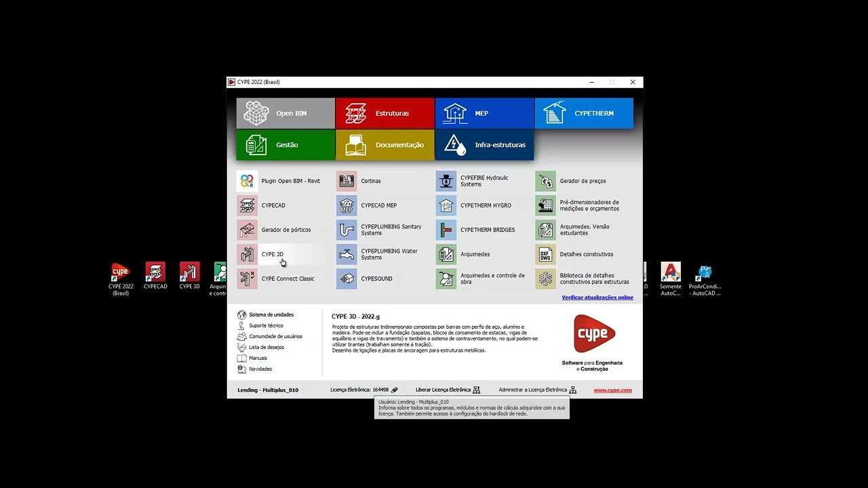This screenshot has height=488, width=868.
Task: Select the CYPE 2022 (Brasil) desktop shortcut
Action: point(121,279)
